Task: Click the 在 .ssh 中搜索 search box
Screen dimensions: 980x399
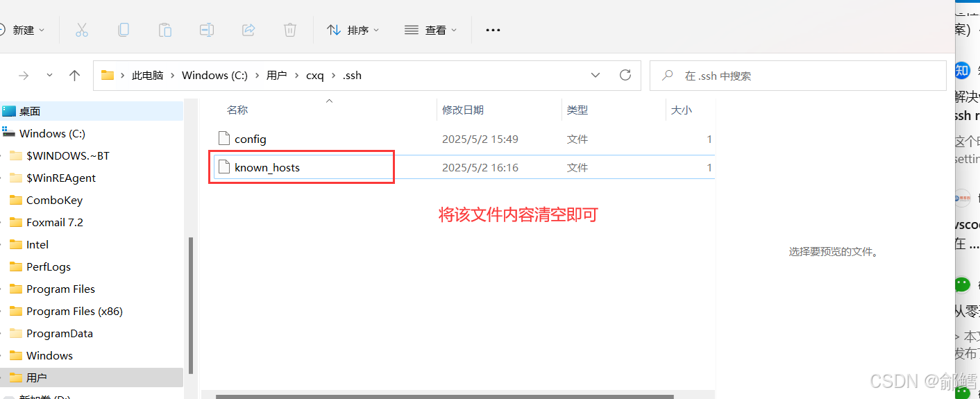Action: (x=797, y=76)
